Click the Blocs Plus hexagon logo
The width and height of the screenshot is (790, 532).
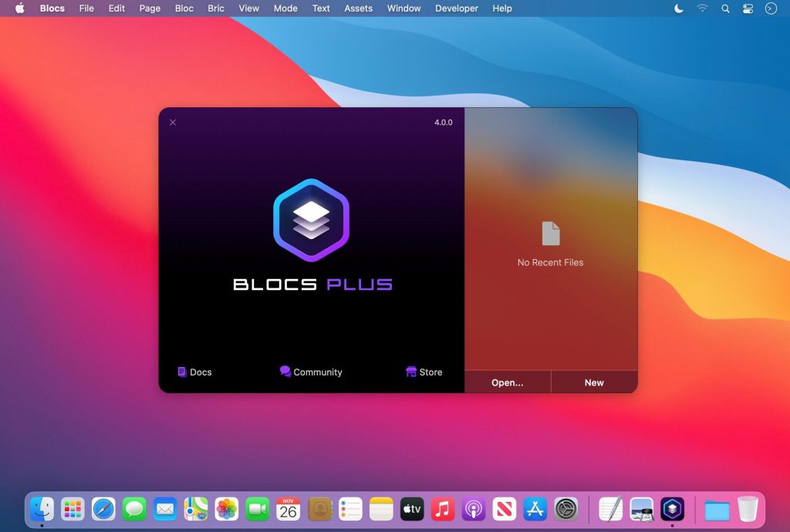311,219
